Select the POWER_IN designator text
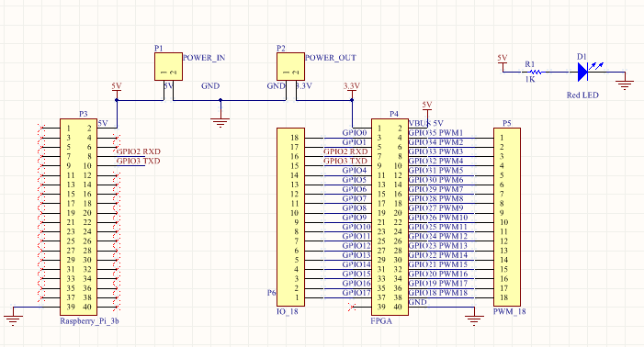The width and height of the screenshot is (644, 347). [x=204, y=58]
